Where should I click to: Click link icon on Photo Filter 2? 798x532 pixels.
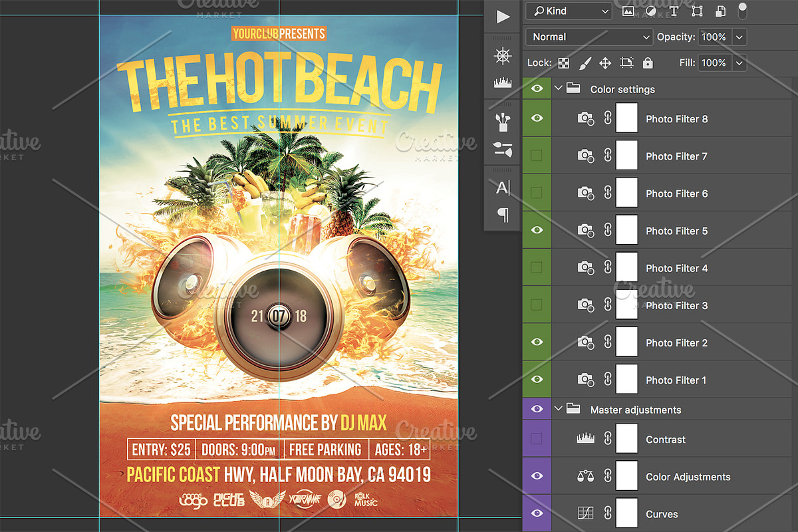click(x=607, y=342)
